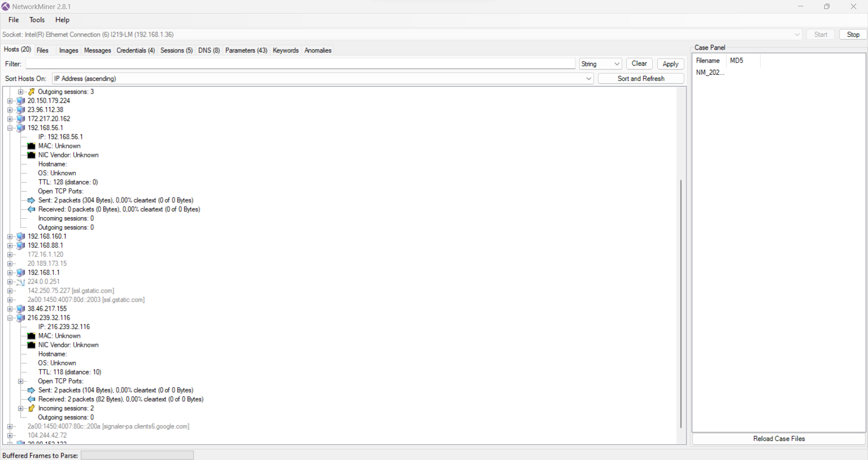
Task: Click the network card icon next to MAC: Unknown under 192.168.56.1
Action: tap(31, 146)
